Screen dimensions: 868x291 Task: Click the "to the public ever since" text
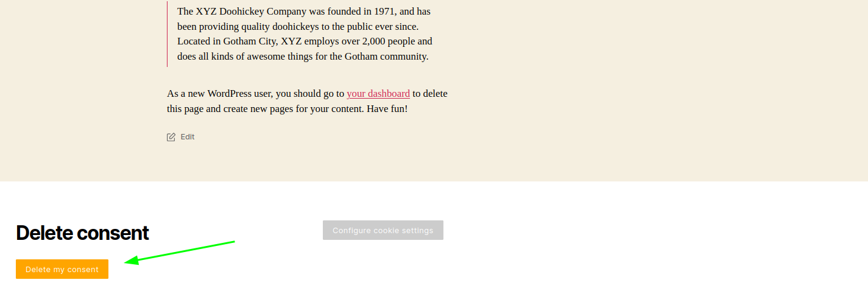tap(370, 27)
